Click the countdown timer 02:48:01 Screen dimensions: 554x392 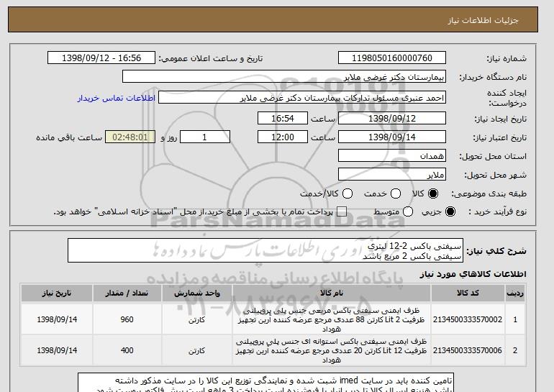pos(130,137)
